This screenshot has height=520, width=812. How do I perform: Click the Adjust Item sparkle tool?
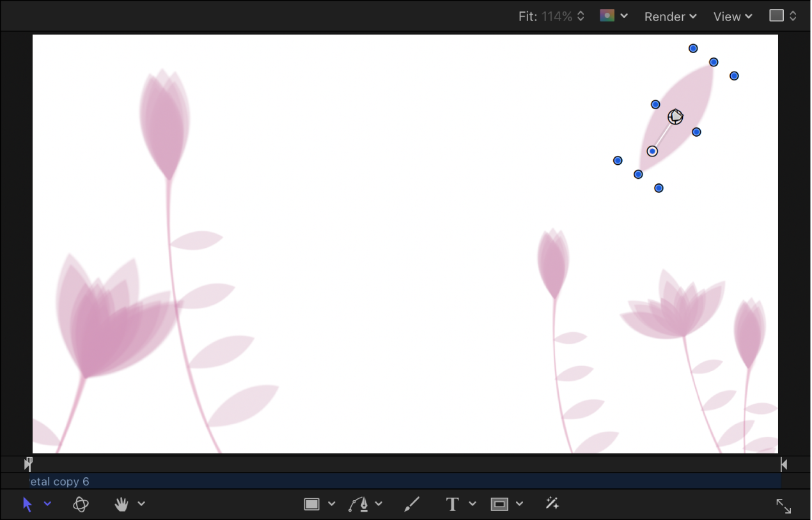552,504
